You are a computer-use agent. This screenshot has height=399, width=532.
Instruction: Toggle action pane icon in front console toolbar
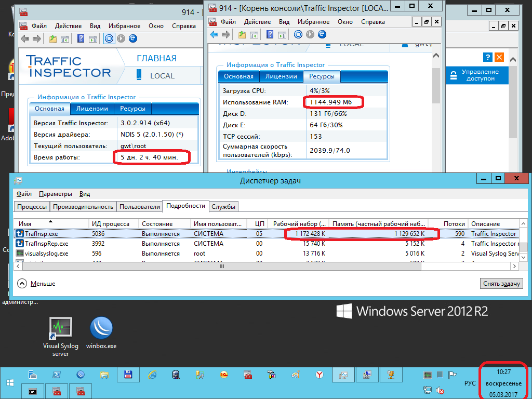282,34
